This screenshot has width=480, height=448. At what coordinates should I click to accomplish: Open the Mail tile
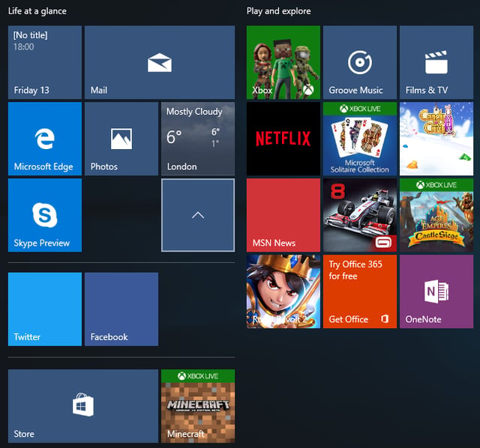pyautogui.click(x=160, y=62)
